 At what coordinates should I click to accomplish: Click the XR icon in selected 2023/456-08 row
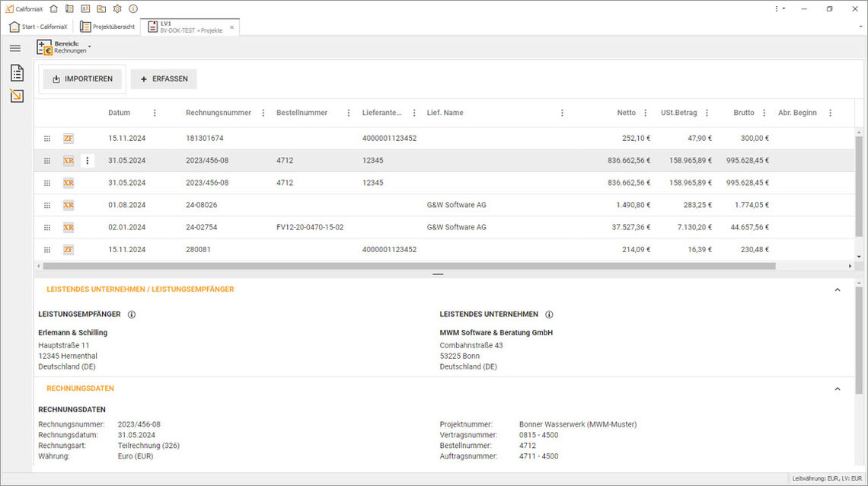pos(68,161)
